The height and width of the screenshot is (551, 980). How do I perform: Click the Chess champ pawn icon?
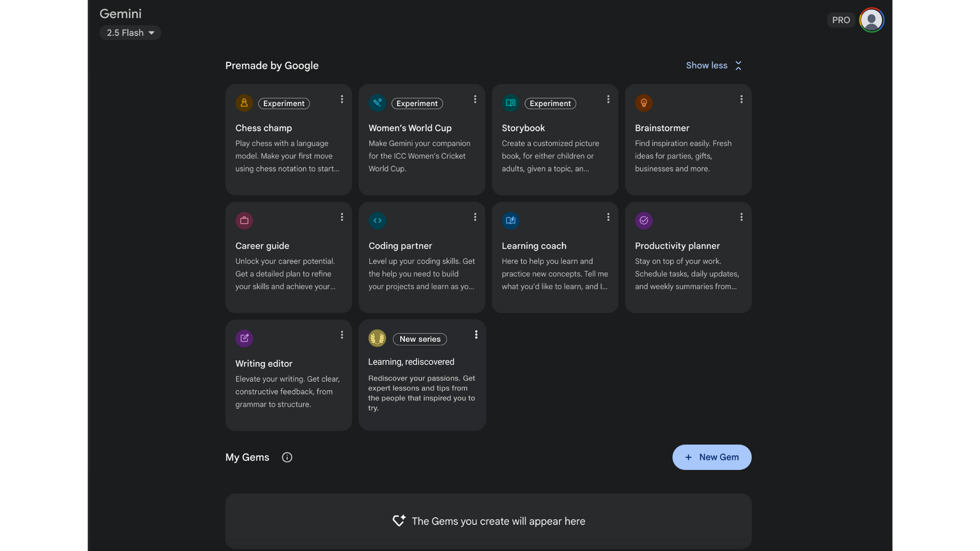coord(244,103)
